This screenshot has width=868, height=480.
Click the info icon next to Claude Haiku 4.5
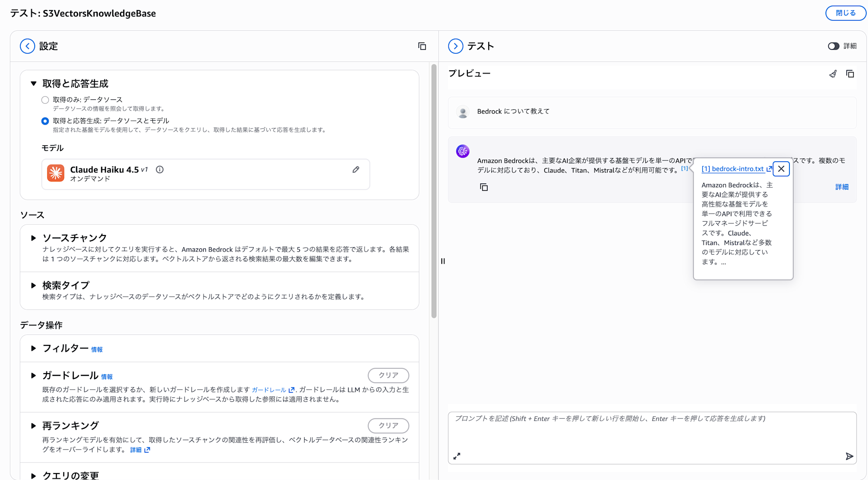[160, 170]
